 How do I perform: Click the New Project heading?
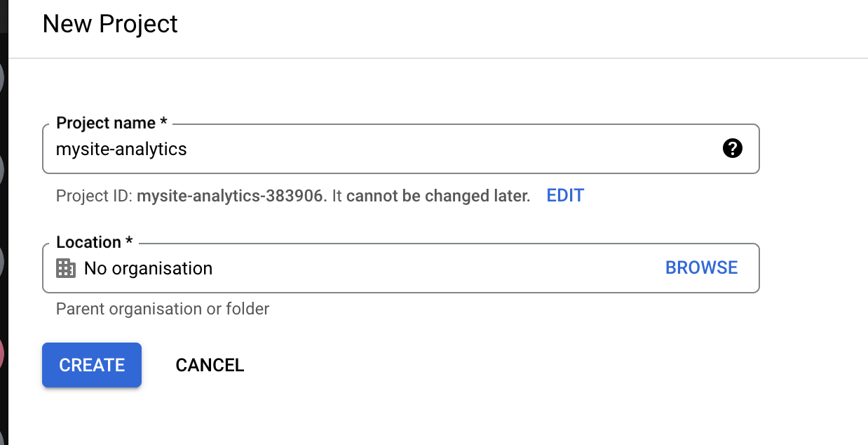[110, 24]
